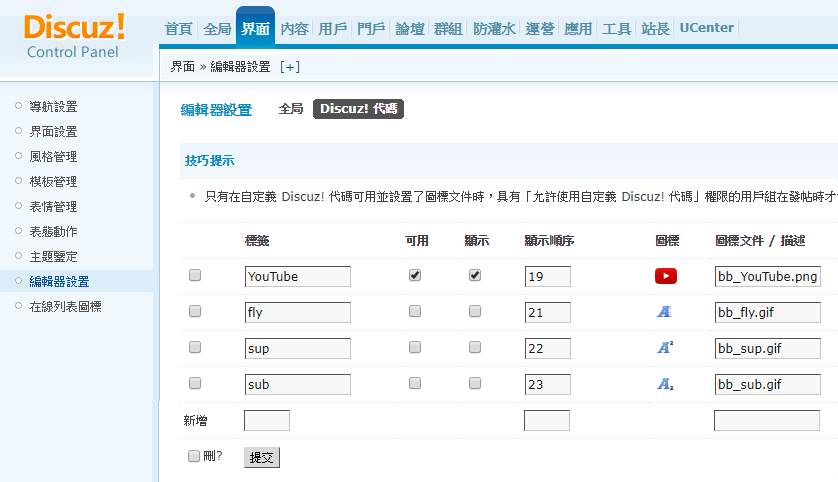Click the display order field showing 21
Image resolution: width=838 pixels, height=482 pixels.
547,312
